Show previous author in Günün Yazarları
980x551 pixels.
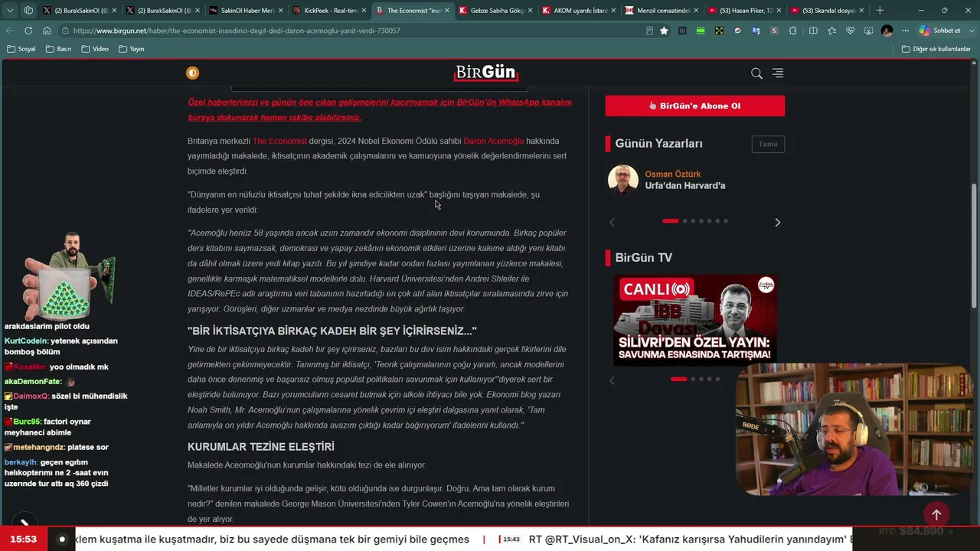pyautogui.click(x=612, y=223)
